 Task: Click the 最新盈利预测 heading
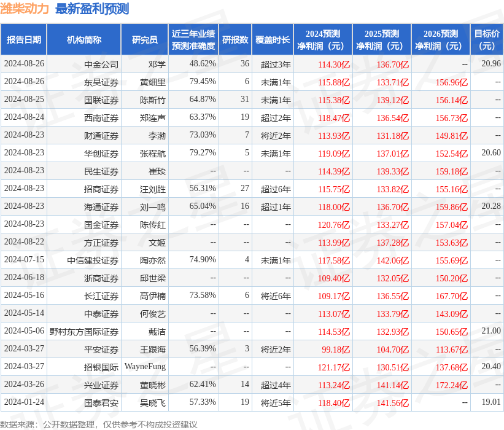pyautogui.click(x=92, y=9)
